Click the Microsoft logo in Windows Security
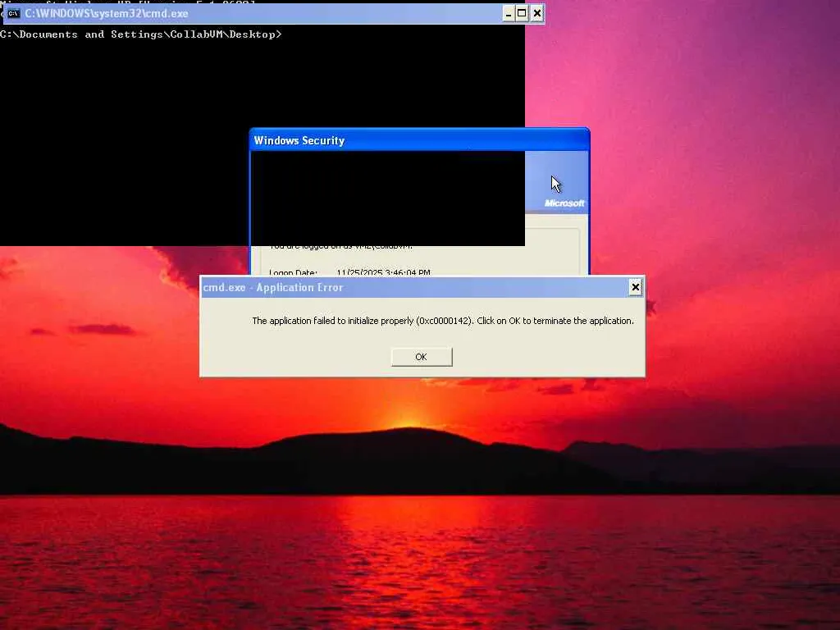Screen dimensions: 840x630 (x=564, y=203)
